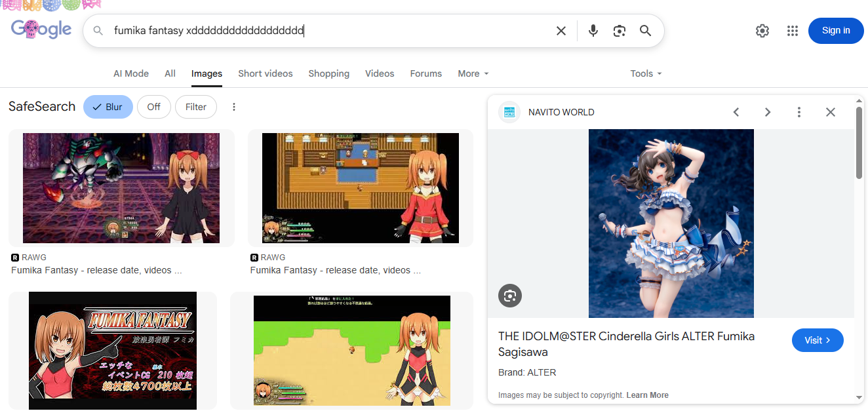Screen dimensions: 868x411
Task: Switch to the All results tab
Action: pyautogui.click(x=170, y=73)
